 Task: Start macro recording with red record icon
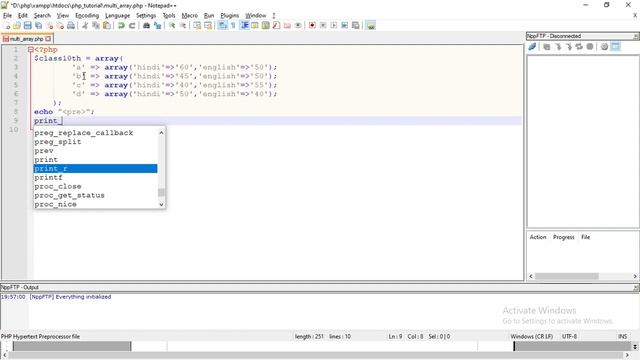pyautogui.click(x=312, y=26)
